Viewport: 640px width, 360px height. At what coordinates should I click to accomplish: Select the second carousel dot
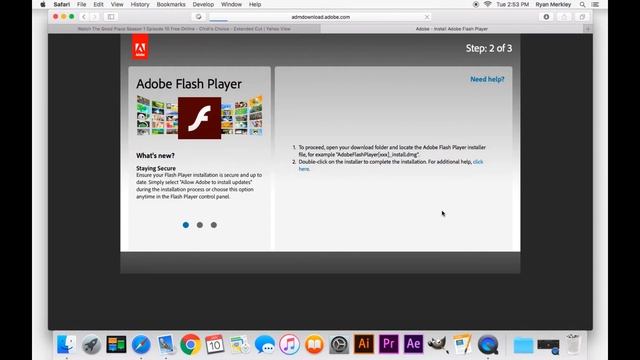(x=200, y=225)
